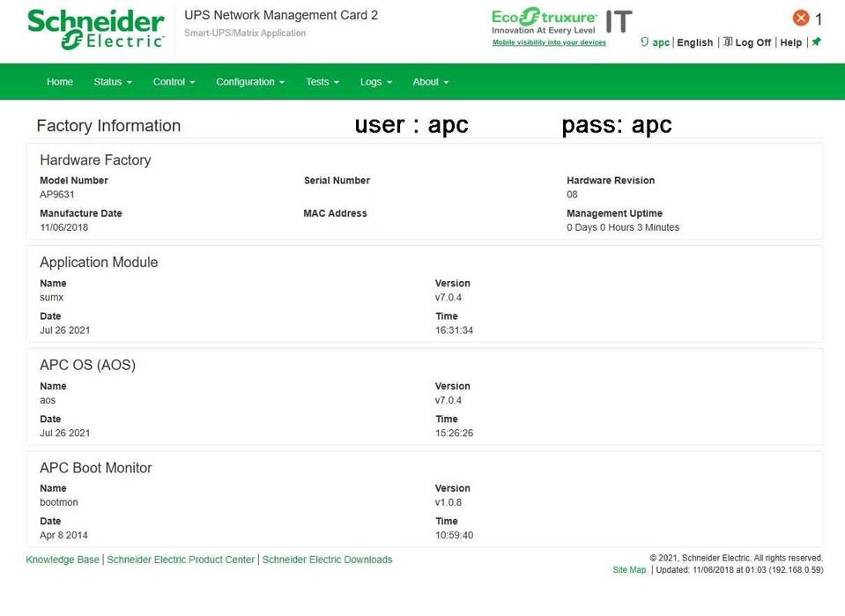
Task: Click the apc user link
Action: point(661,42)
